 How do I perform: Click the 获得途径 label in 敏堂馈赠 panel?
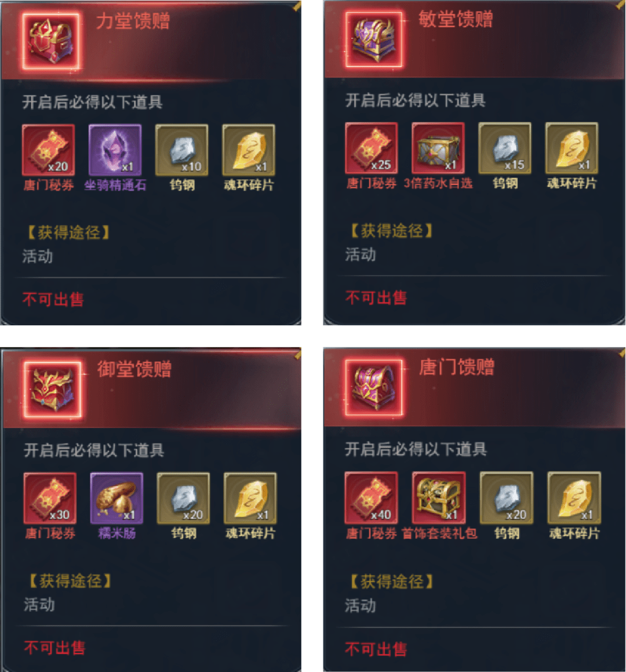392,231
